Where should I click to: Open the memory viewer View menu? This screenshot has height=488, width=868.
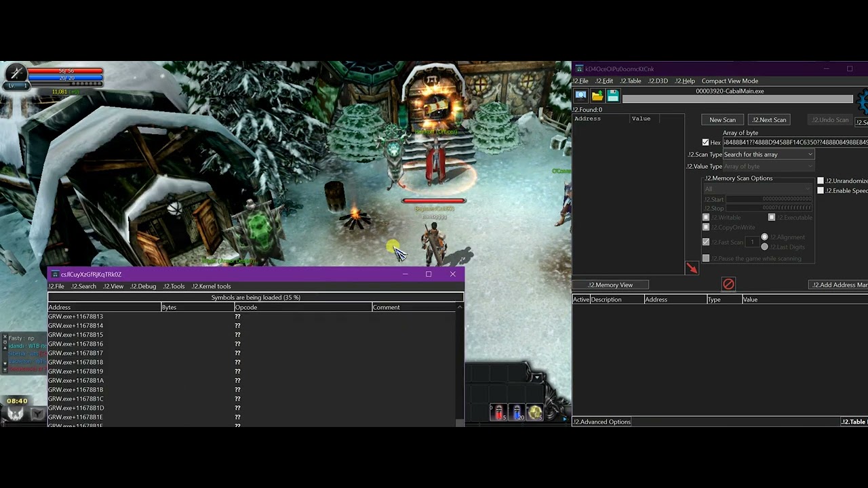coord(113,286)
